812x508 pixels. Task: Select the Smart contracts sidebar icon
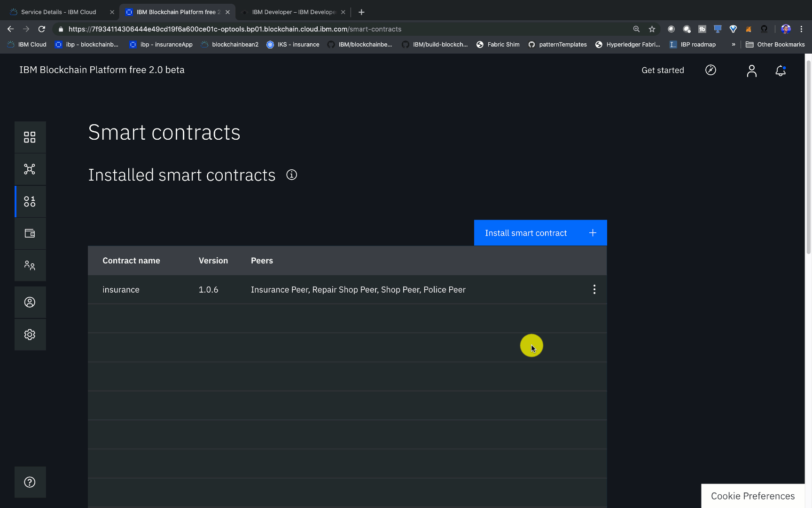coord(30,202)
